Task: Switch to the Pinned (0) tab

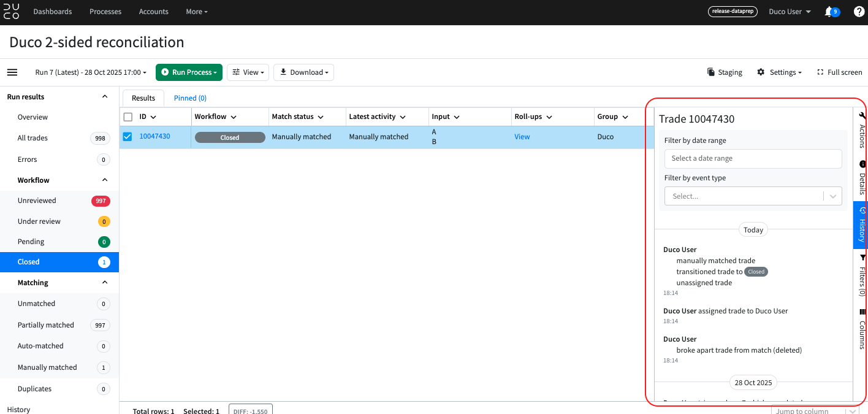Action: pos(190,98)
